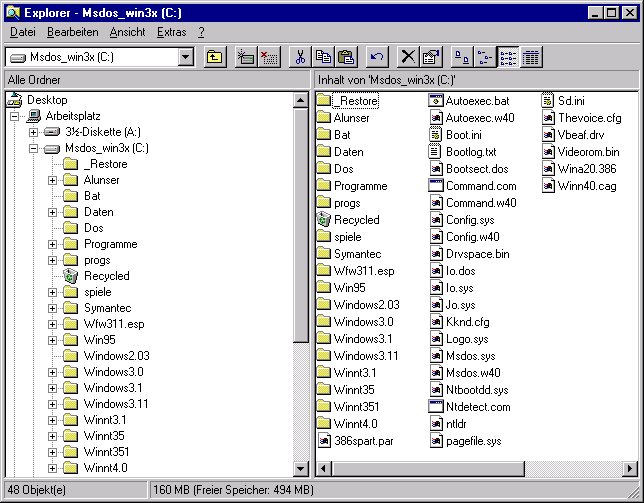Click the Map Network Drive toolbar icon
This screenshot has width=644, height=503.
tap(246, 57)
